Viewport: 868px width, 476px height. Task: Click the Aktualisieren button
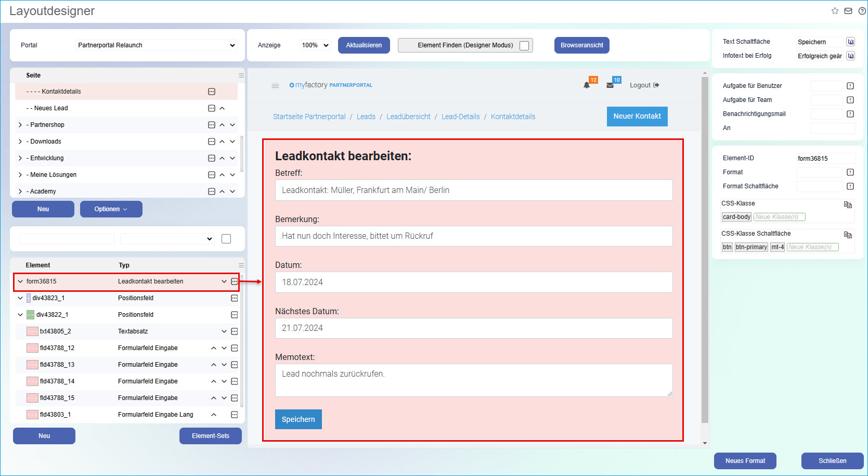click(364, 45)
